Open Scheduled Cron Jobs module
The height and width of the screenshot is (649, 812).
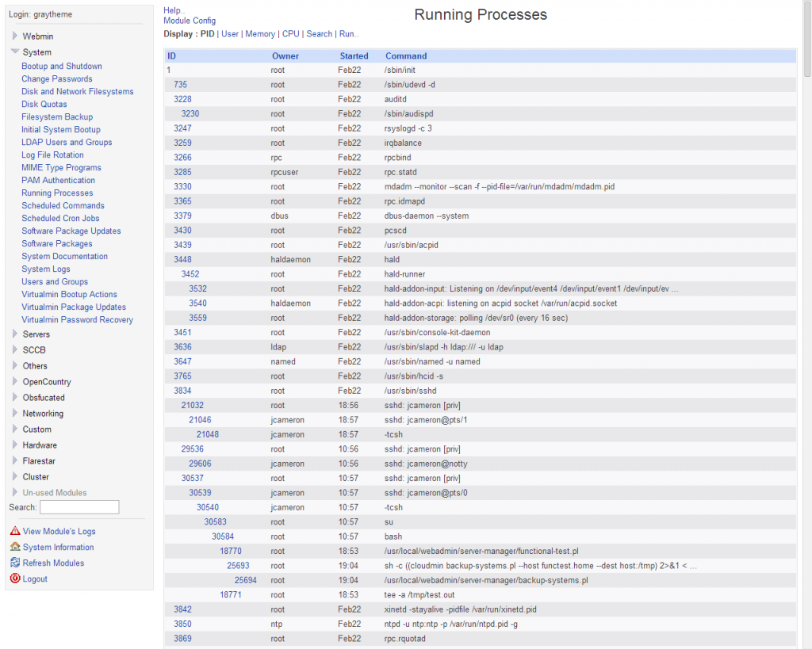(59, 218)
